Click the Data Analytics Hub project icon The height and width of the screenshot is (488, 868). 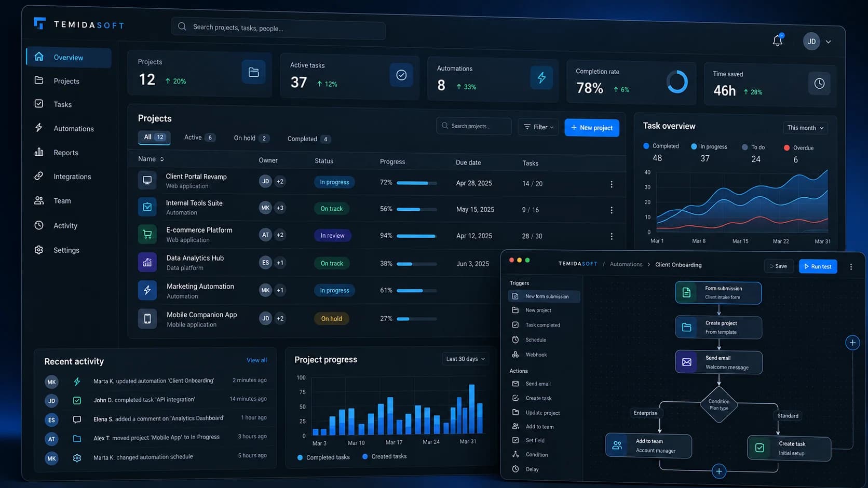147,262
